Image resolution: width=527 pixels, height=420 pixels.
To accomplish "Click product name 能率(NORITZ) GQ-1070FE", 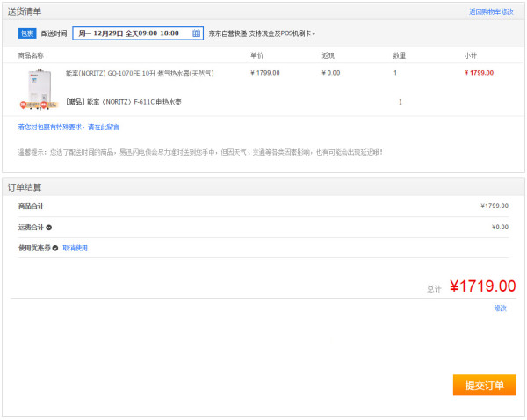I will click(x=140, y=73).
